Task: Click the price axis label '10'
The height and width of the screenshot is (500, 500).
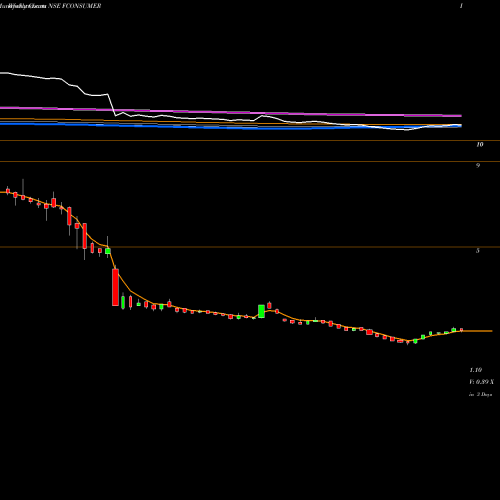Action: click(480, 144)
